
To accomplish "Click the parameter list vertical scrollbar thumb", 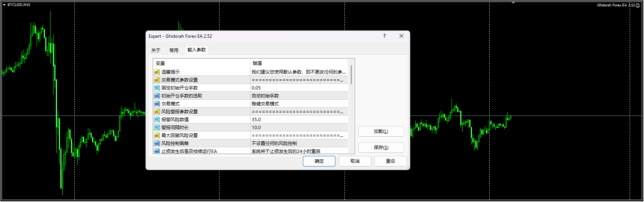I will (351, 74).
